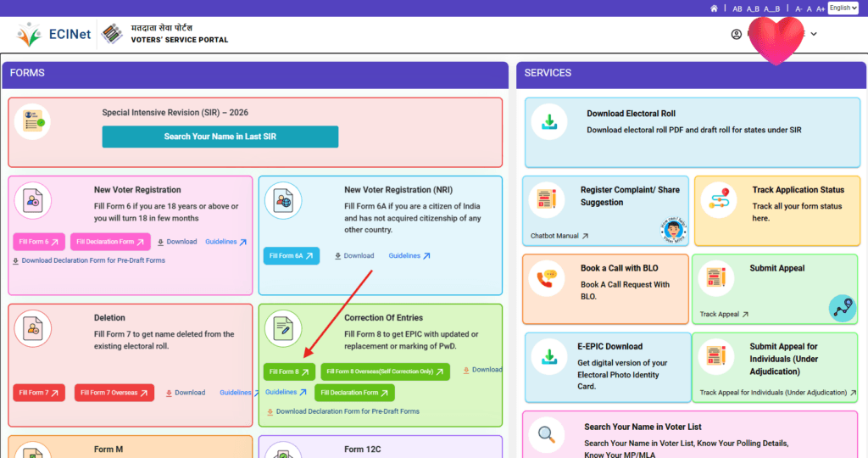Open Track Application Status

pos(798,190)
